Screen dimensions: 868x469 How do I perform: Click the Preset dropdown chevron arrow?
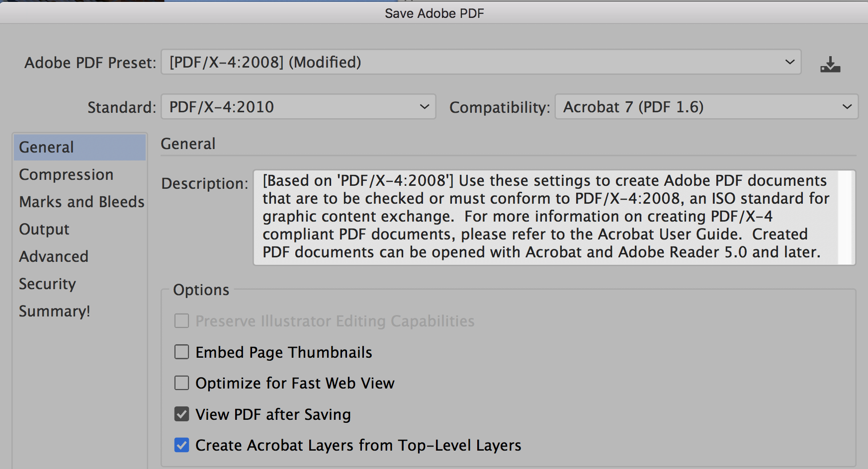coord(789,62)
